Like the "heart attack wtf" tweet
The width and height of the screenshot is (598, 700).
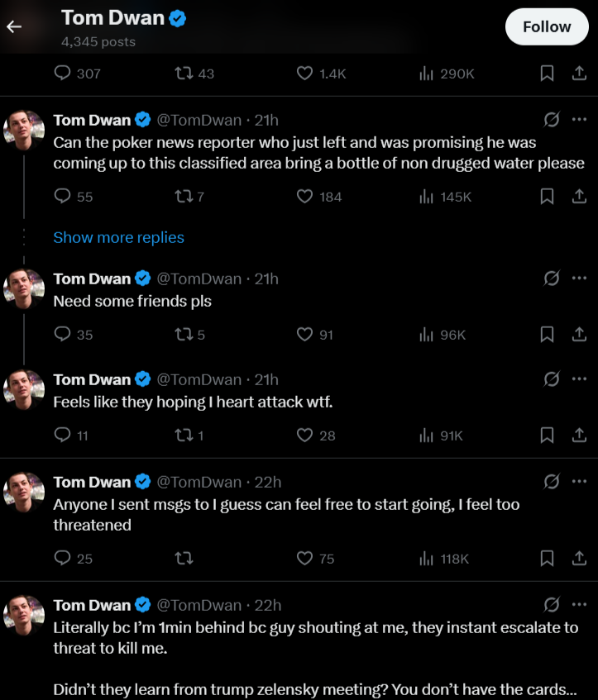click(305, 436)
